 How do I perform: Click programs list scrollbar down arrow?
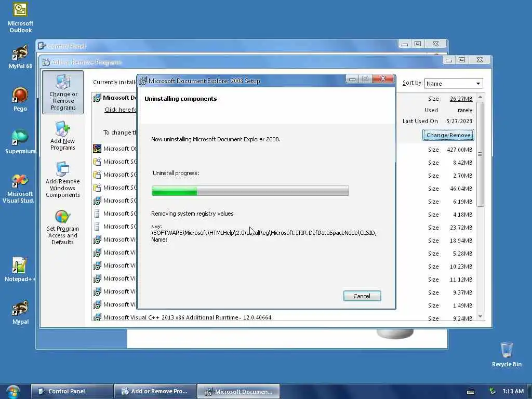[x=480, y=316]
